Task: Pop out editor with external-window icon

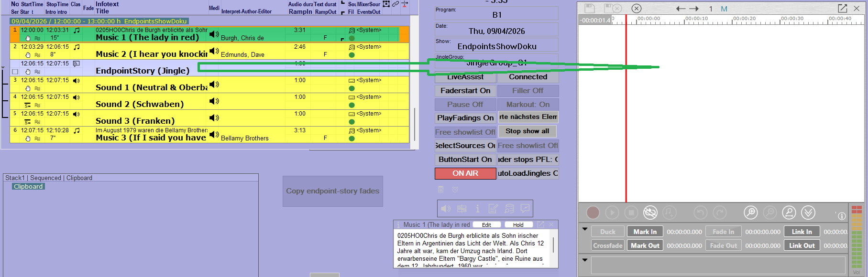Action: [x=842, y=8]
